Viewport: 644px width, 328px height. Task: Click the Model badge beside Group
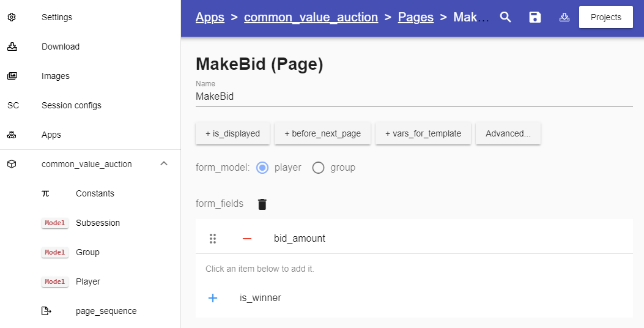55,252
